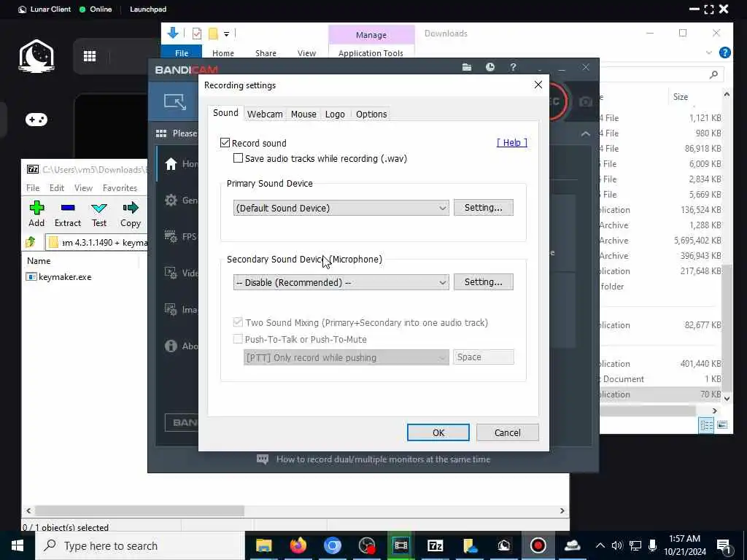Show hidden tray icons chevron
The width and height of the screenshot is (747, 560).
pyautogui.click(x=600, y=545)
